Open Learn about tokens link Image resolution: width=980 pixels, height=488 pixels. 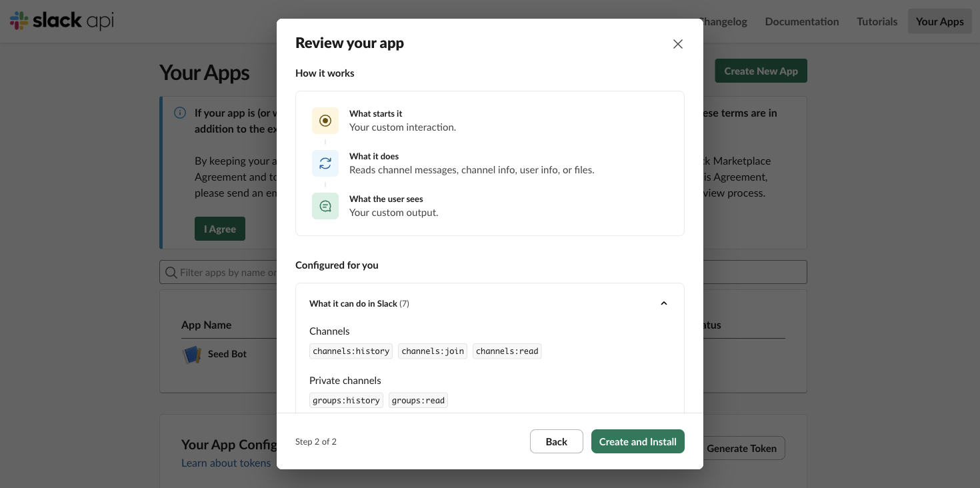tap(226, 463)
